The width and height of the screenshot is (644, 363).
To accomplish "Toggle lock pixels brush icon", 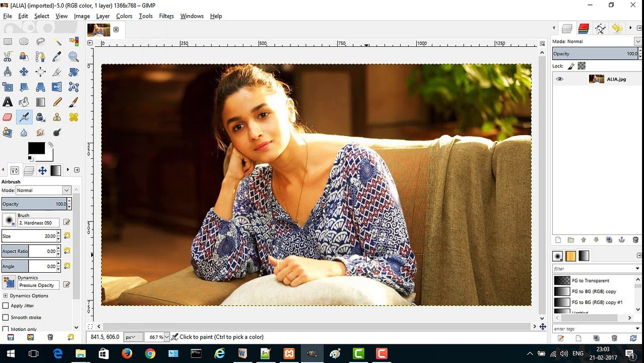I will pos(571,66).
